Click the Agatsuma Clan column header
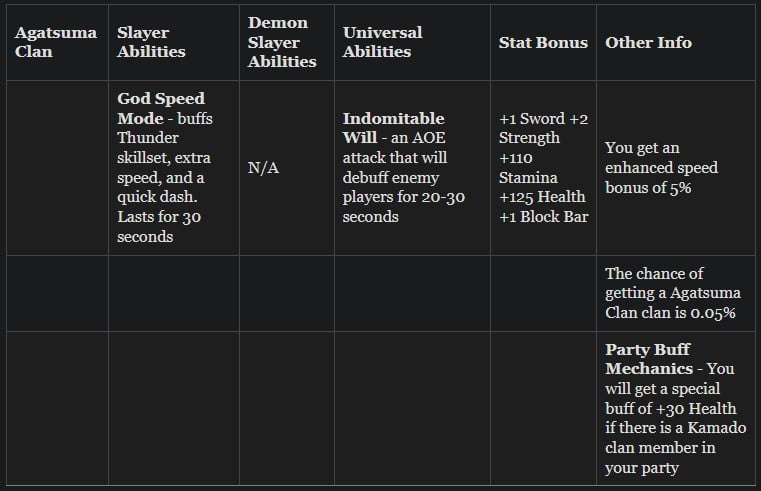Viewport: 761px width, 491px height. 55,42
